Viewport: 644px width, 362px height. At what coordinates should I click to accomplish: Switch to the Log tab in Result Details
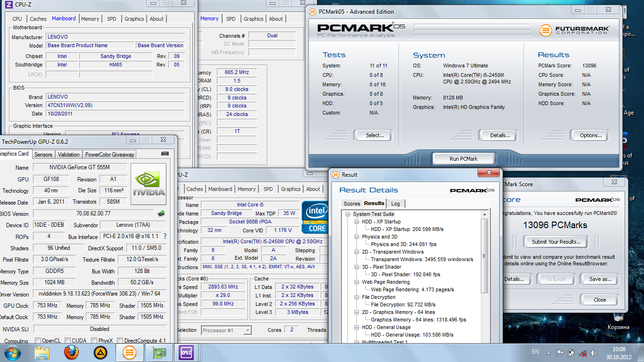[396, 204]
